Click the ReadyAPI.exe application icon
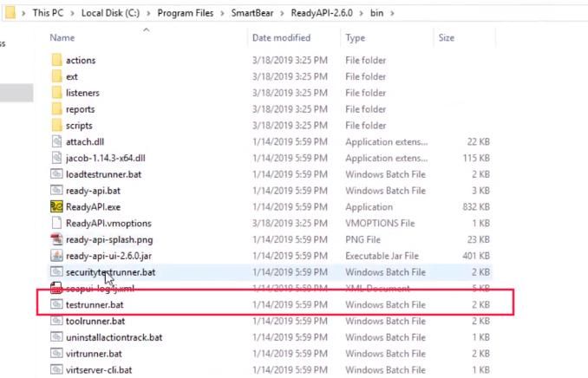 point(56,206)
